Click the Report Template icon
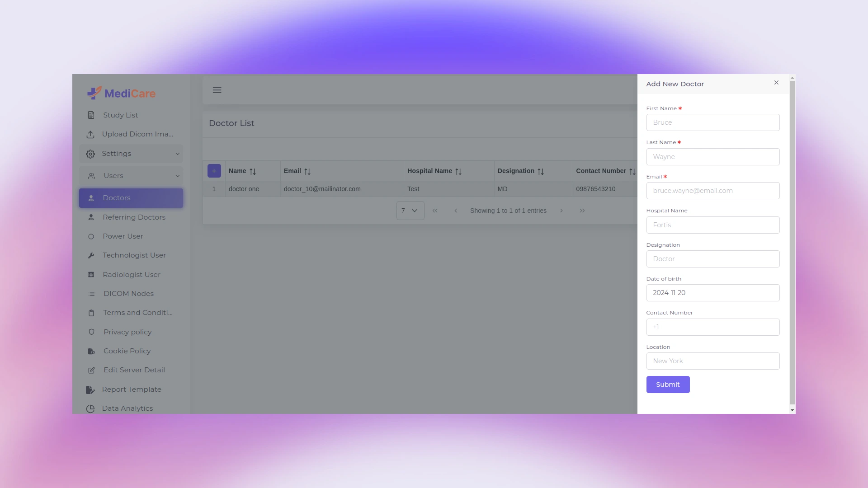This screenshot has width=868, height=488. 90,389
